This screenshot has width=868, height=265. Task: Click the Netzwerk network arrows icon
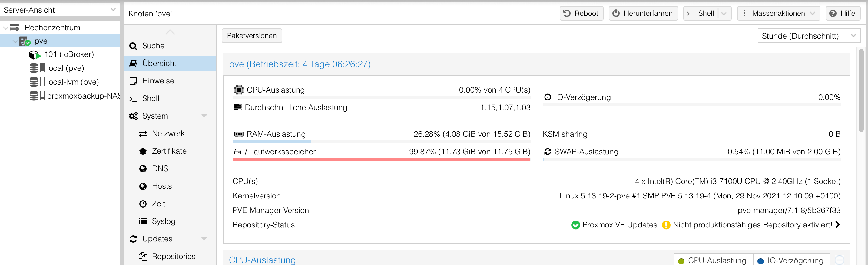143,134
